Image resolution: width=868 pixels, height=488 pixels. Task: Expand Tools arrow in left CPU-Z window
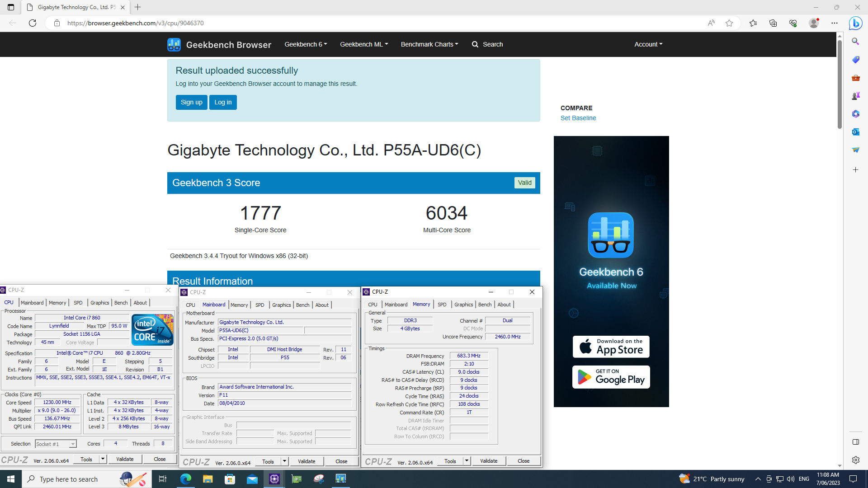(x=103, y=459)
